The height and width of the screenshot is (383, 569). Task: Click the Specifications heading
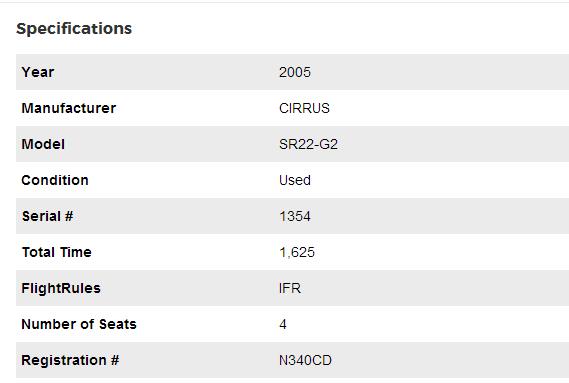point(74,29)
